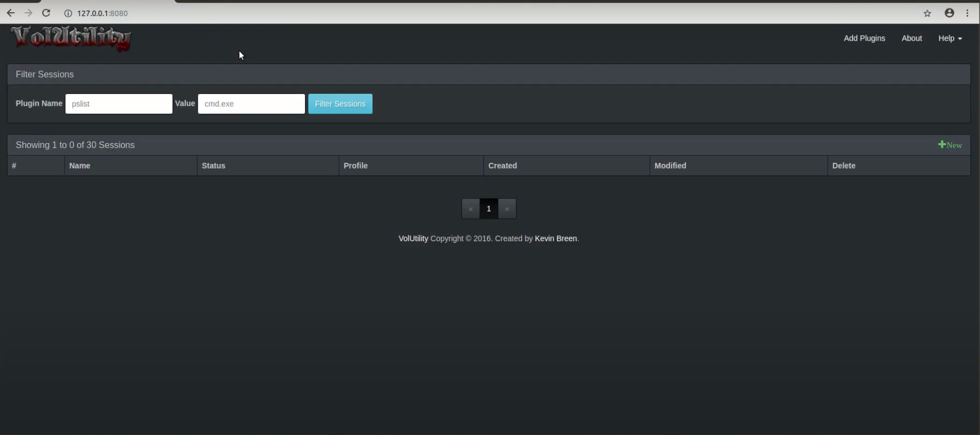
Task: Focus the Plugin Name input field
Action: (119, 104)
